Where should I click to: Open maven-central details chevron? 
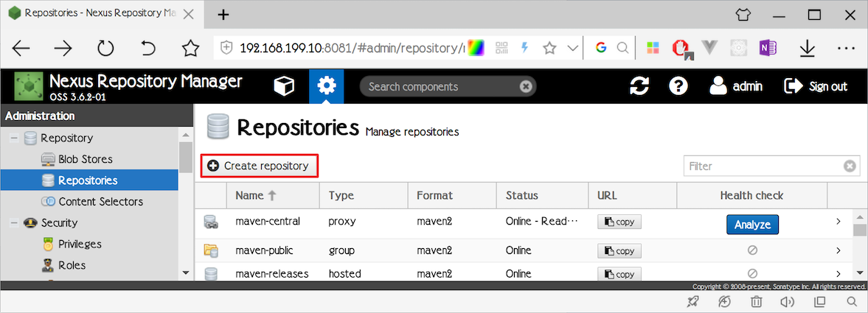[838, 221]
